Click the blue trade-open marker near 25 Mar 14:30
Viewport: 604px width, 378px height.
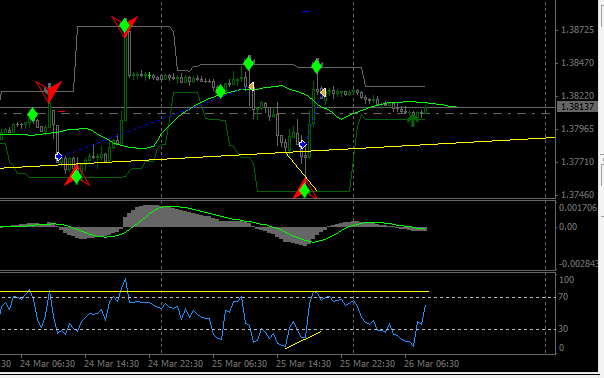[303, 144]
